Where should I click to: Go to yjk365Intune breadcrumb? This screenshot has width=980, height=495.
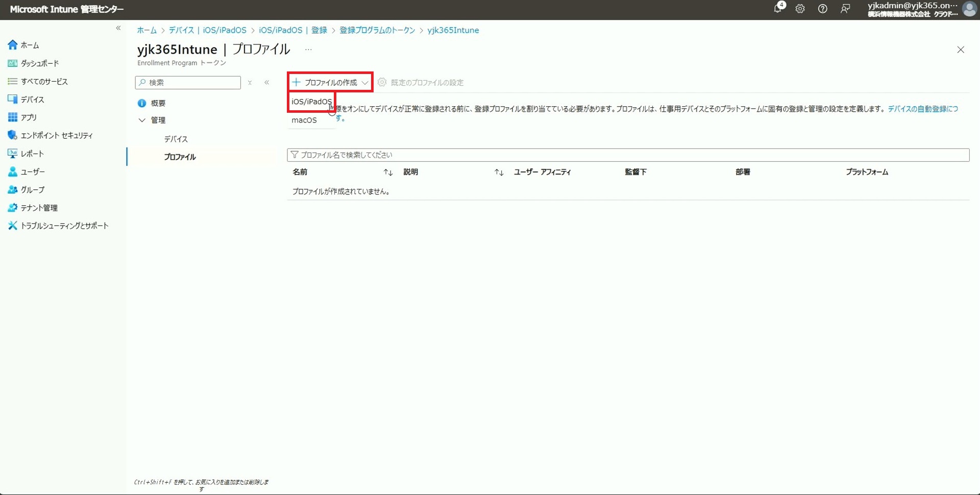[x=453, y=30]
